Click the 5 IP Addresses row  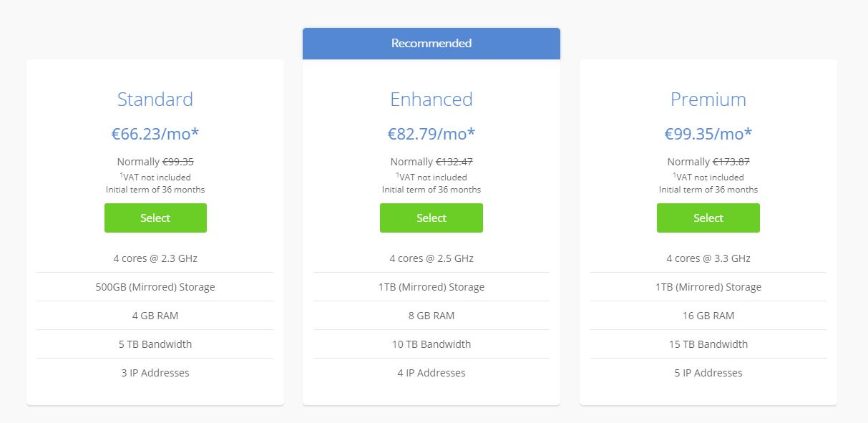(x=708, y=373)
